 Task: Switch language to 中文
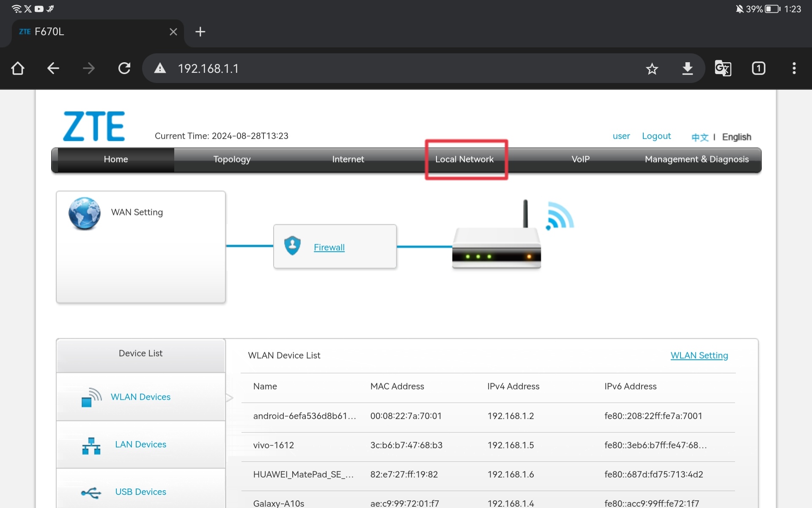700,137
